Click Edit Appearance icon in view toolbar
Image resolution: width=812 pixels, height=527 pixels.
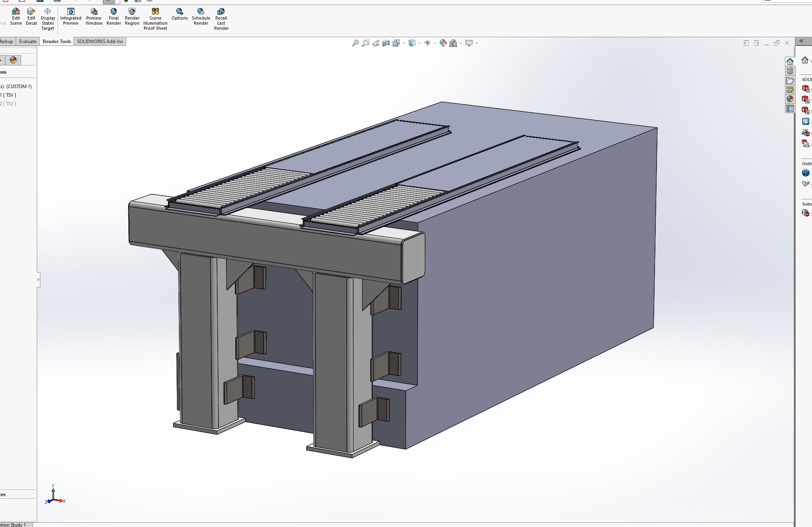pos(443,43)
